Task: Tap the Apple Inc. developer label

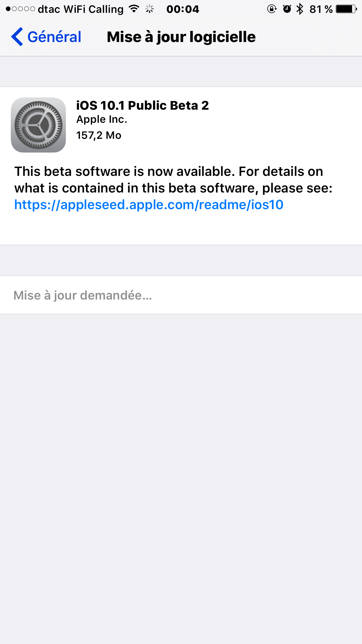Action: click(102, 119)
